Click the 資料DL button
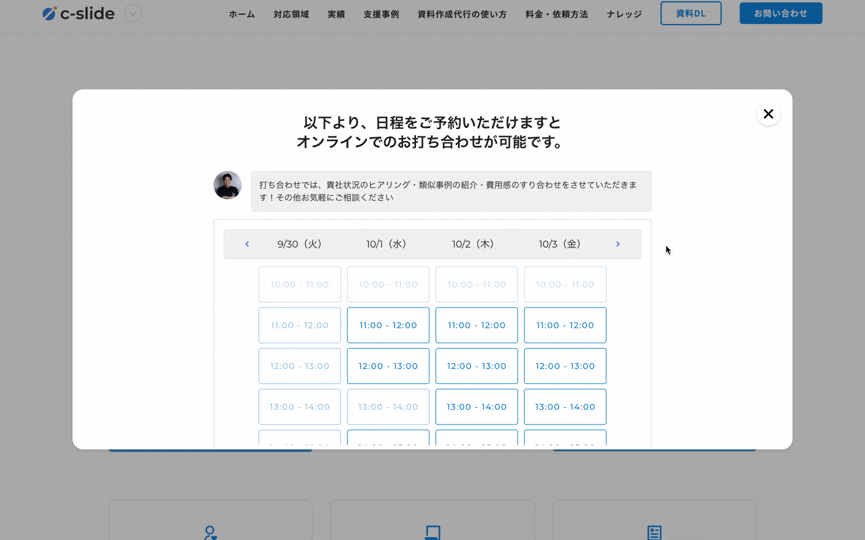This screenshot has height=540, width=865. point(690,14)
